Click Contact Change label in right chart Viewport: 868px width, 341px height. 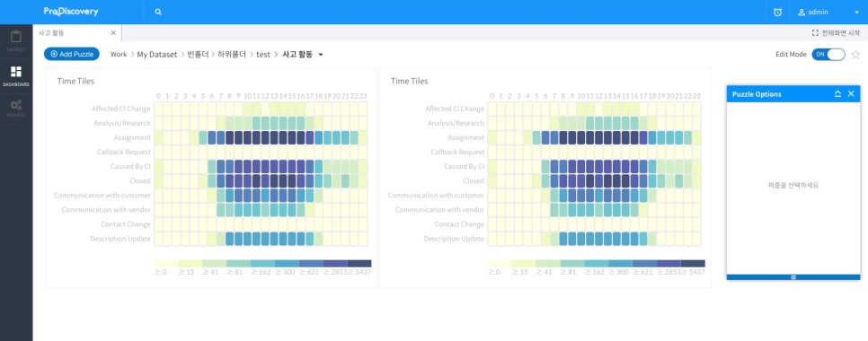(459, 224)
